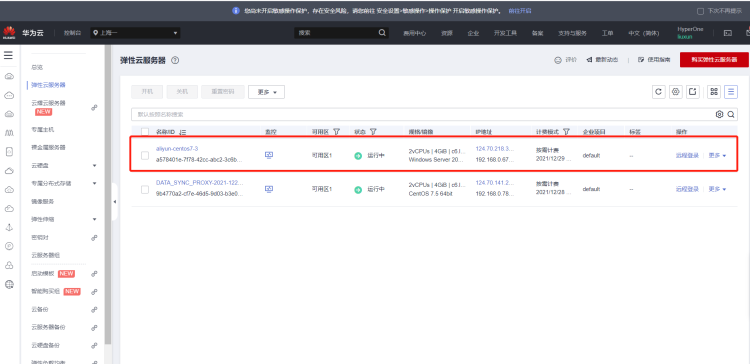Image resolution: width=750 pixels, height=364 pixels.
Task: Click the red buy ECS button
Action: pos(714,60)
